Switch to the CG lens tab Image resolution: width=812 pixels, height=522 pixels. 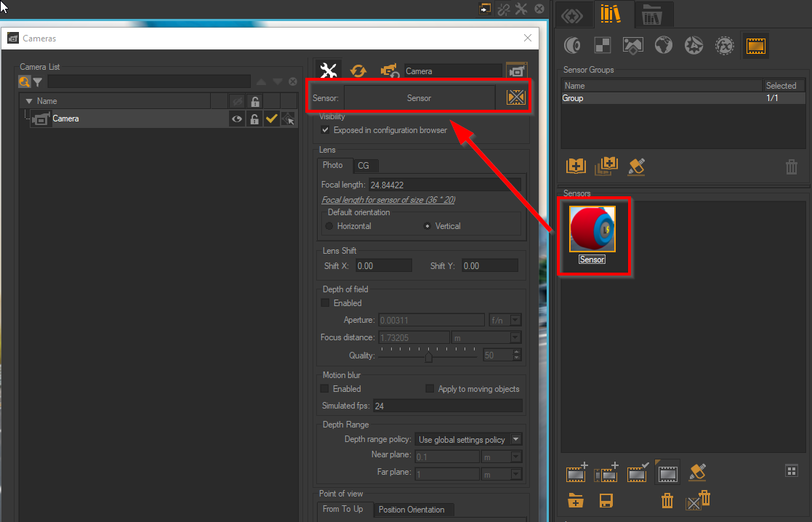364,166
